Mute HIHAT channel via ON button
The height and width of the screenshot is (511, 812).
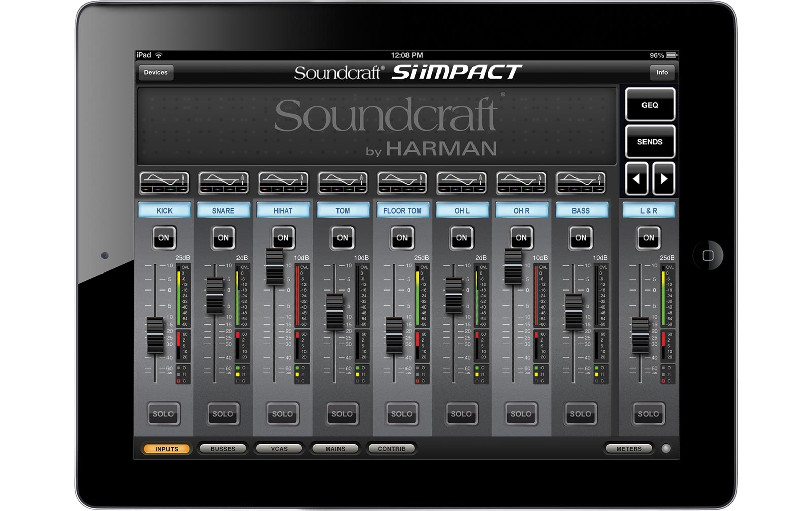pos(283,237)
